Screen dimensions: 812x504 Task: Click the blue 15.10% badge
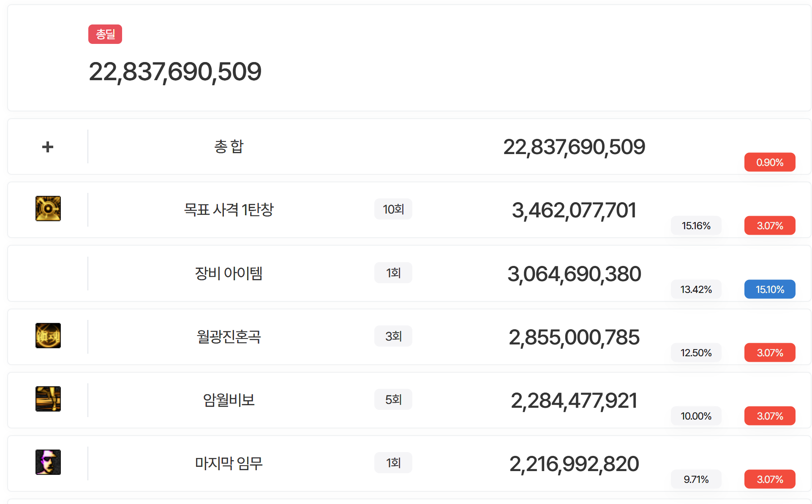coord(770,290)
